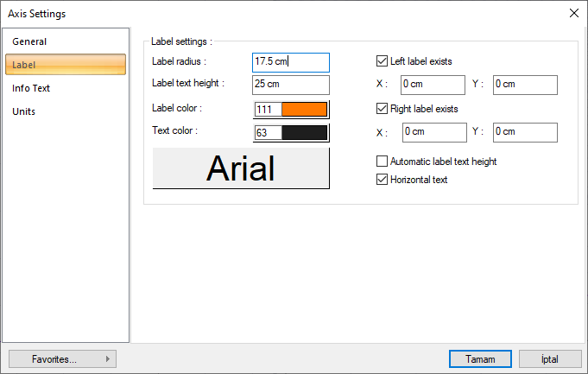Click the Label radius input field
The width and height of the screenshot is (588, 374).
(291, 62)
